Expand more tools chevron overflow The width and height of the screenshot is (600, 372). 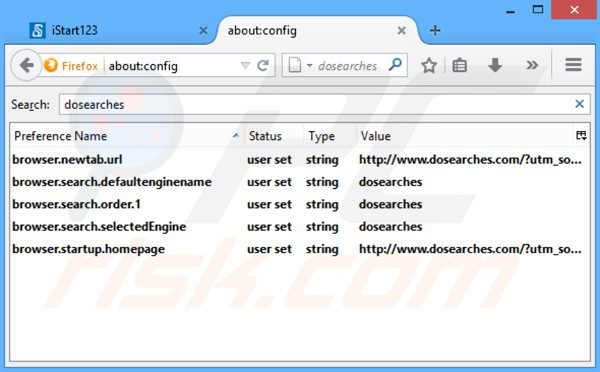click(532, 65)
